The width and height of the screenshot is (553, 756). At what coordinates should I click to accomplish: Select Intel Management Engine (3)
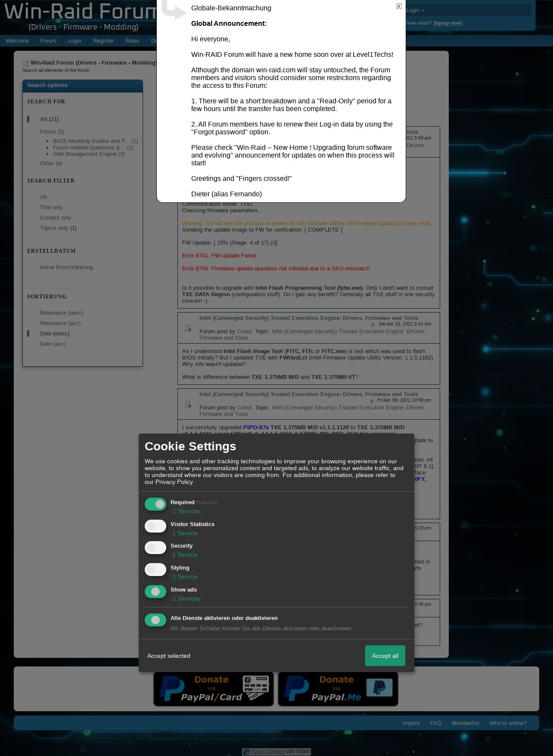tap(89, 154)
